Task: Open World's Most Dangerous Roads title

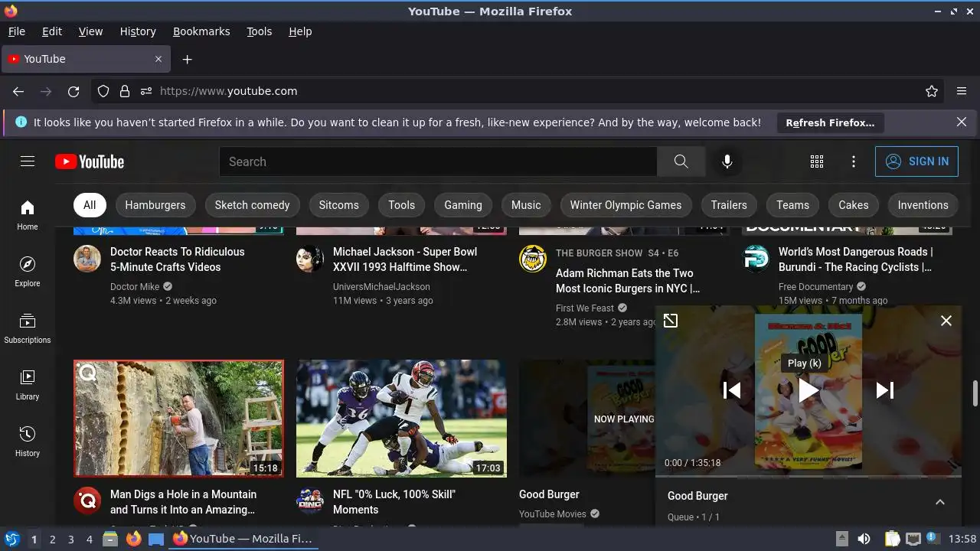Action: point(855,259)
